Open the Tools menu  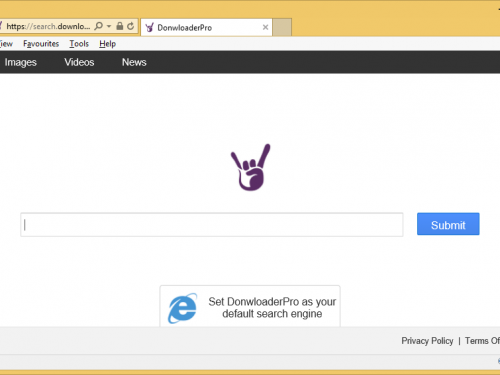tap(79, 44)
